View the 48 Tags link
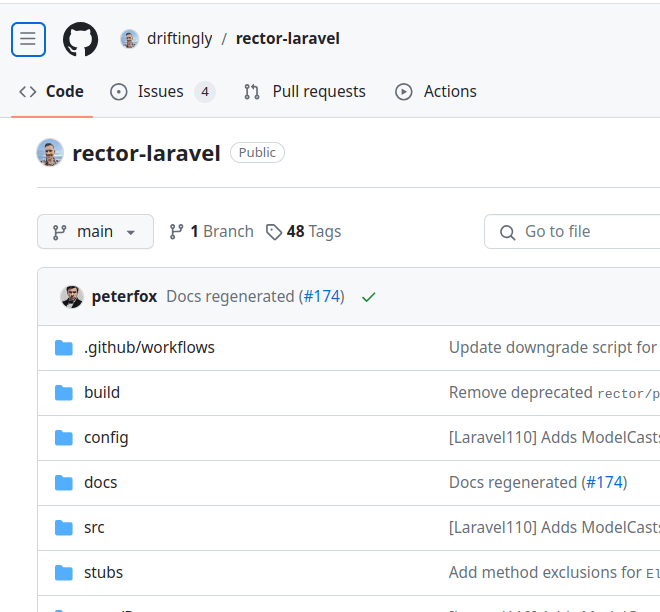660x612 pixels. click(x=303, y=231)
